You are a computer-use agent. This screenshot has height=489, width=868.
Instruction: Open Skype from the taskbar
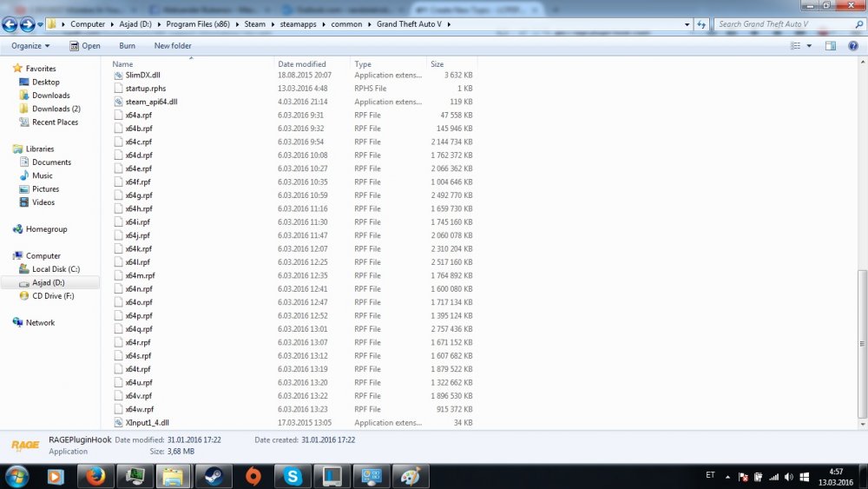click(293, 476)
